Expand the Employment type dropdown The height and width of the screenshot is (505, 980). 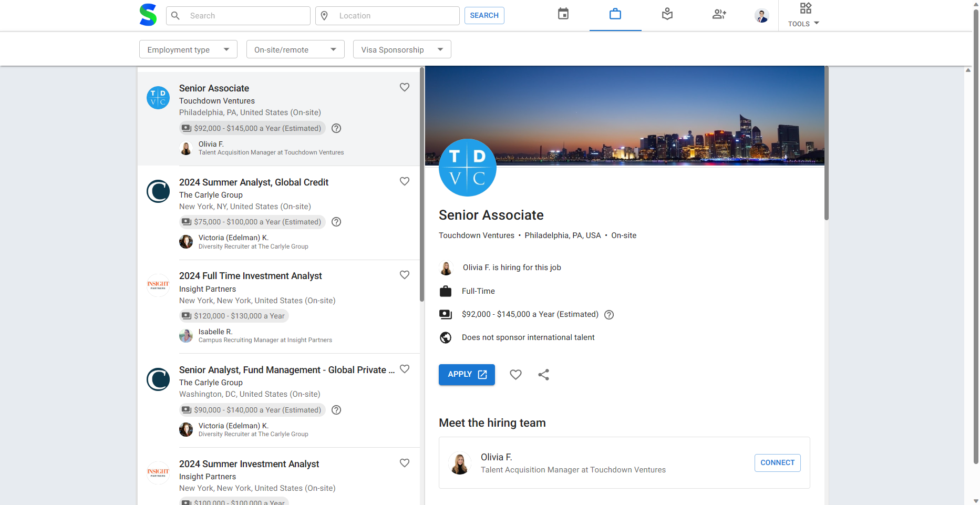(x=188, y=49)
